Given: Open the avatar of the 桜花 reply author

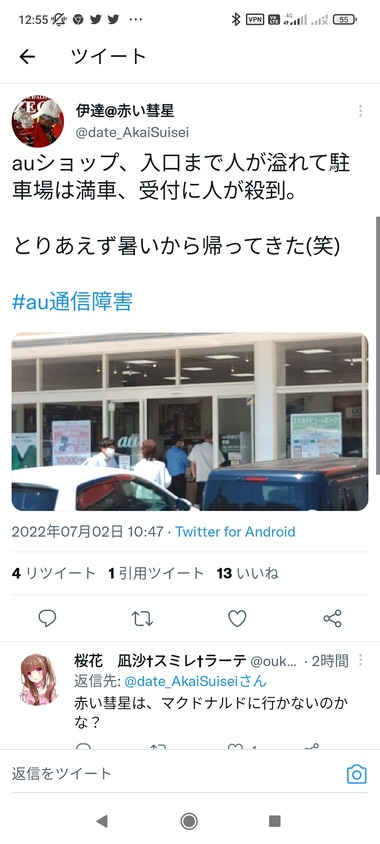Looking at the screenshot, I should pyautogui.click(x=39, y=679).
